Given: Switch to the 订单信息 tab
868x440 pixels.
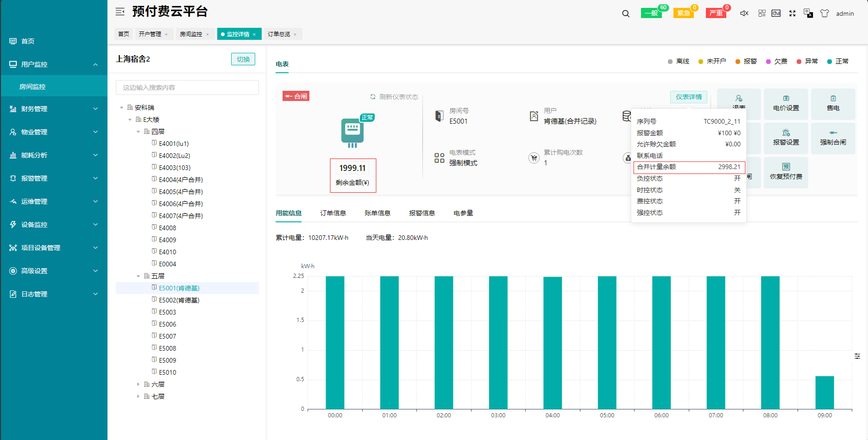Looking at the screenshot, I should [x=333, y=213].
